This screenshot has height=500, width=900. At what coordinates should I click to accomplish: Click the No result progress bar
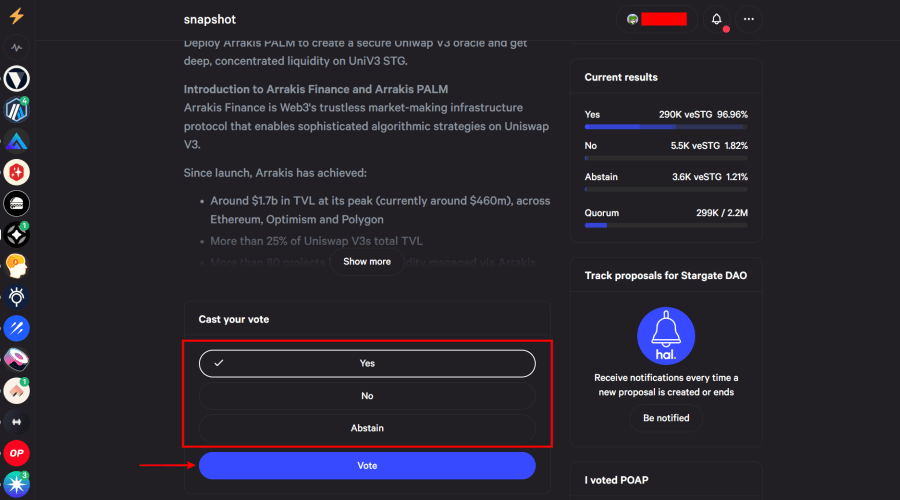click(666, 158)
